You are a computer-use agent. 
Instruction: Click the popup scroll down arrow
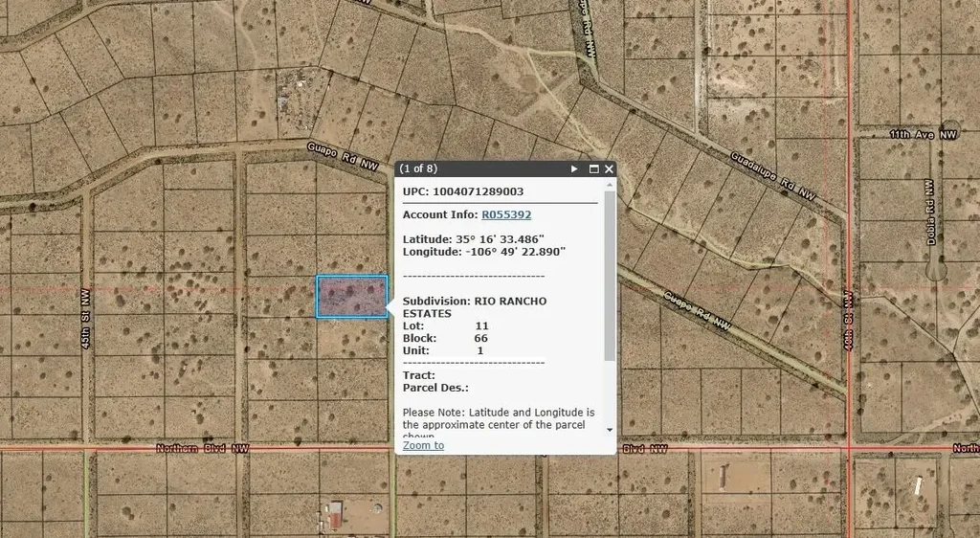pyautogui.click(x=611, y=430)
